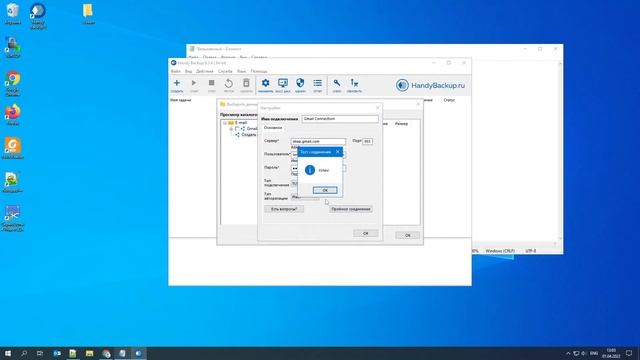Click the blue info icon in popup
Viewport: 640px width, 360px height.
click(x=310, y=170)
